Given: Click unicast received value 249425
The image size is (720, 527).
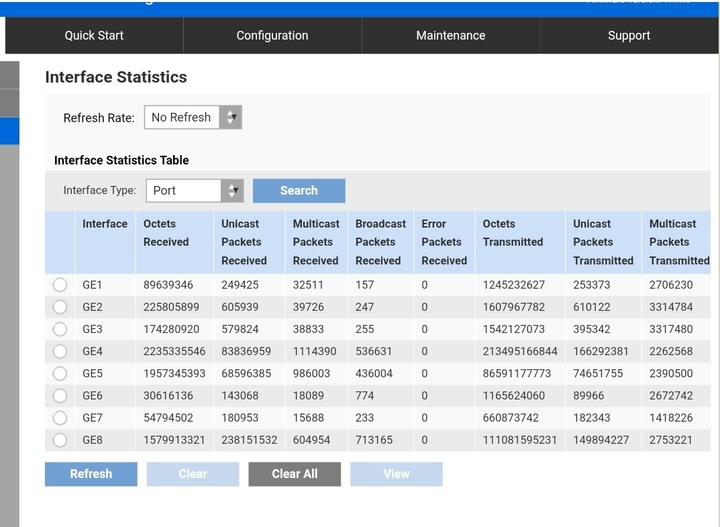Looking at the screenshot, I should click(240, 285).
